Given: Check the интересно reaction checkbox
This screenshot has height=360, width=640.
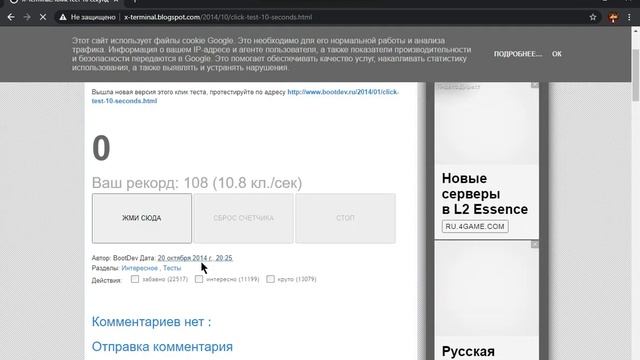Looking at the screenshot, I should [x=199, y=279].
